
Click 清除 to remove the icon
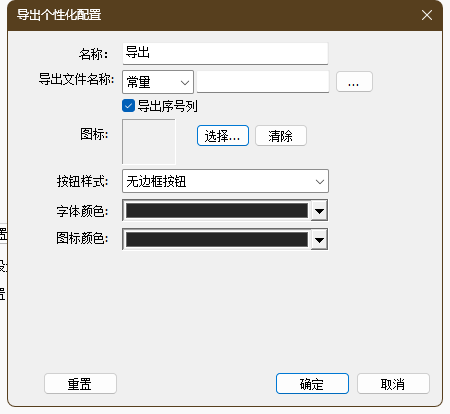281,136
